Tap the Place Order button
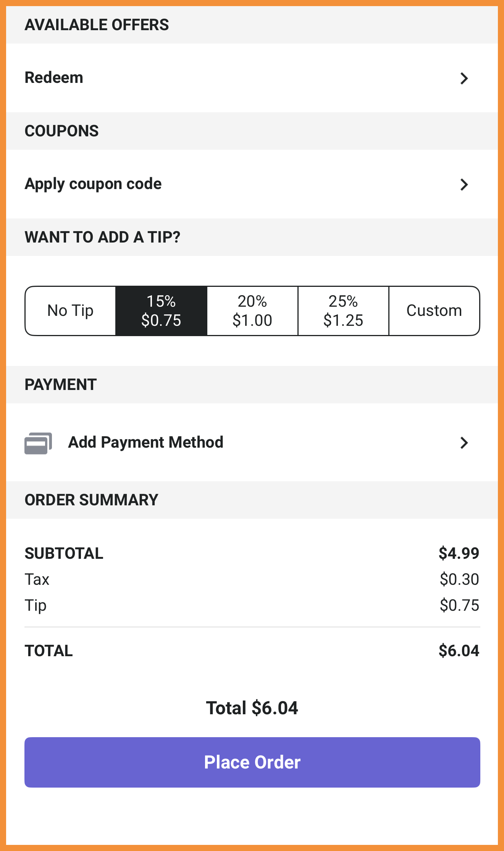Screen dimensions: 504x851 (x=252, y=762)
